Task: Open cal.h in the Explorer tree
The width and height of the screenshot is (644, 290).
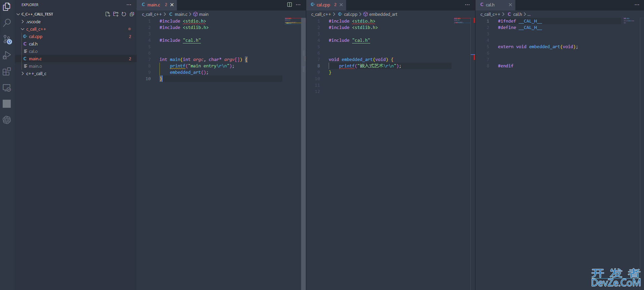Action: tap(76, 44)
